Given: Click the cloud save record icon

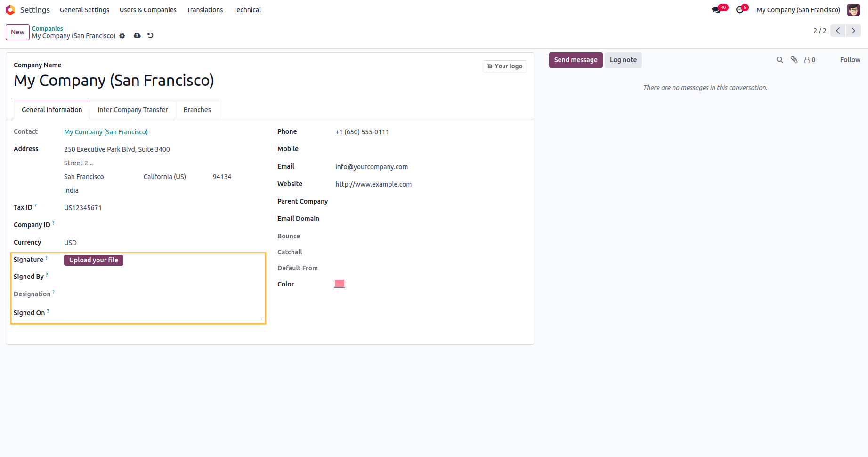Looking at the screenshot, I should 137,35.
